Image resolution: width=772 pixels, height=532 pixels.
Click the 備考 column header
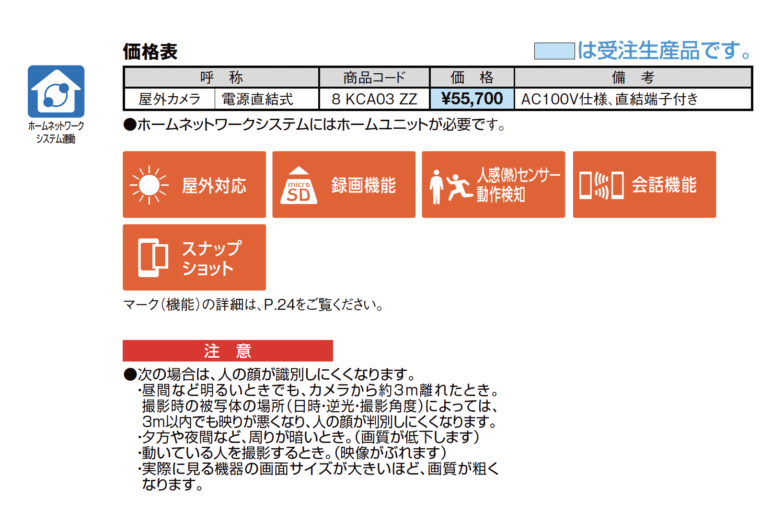pos(633,77)
